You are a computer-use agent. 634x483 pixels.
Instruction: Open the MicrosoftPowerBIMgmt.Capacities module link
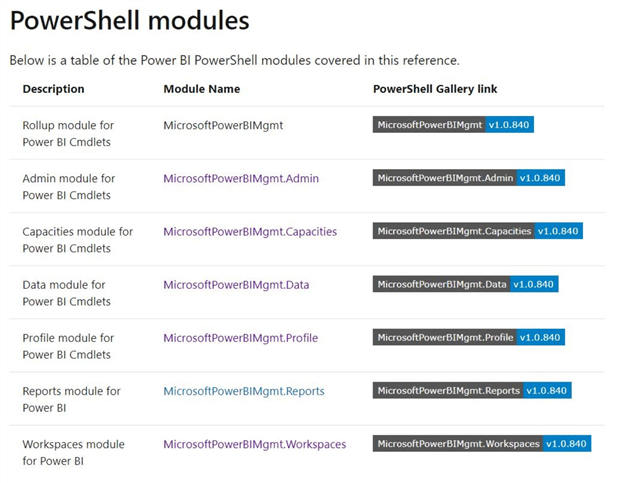point(250,231)
